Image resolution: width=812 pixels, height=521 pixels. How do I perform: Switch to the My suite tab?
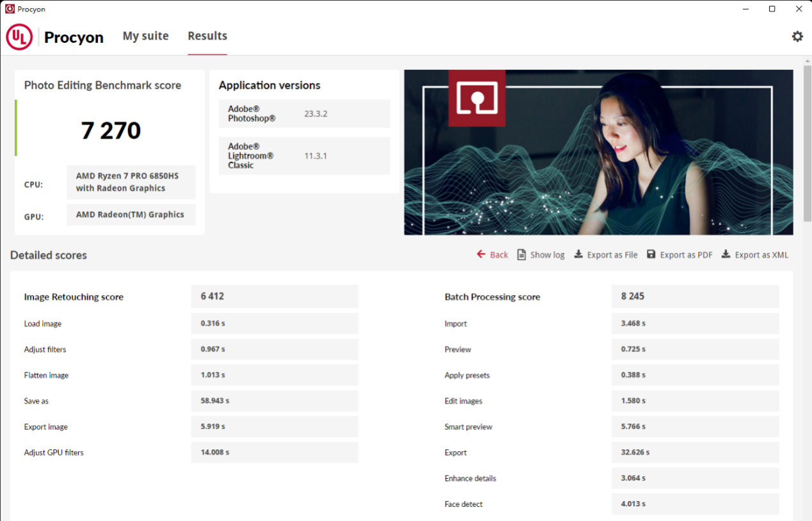point(146,36)
